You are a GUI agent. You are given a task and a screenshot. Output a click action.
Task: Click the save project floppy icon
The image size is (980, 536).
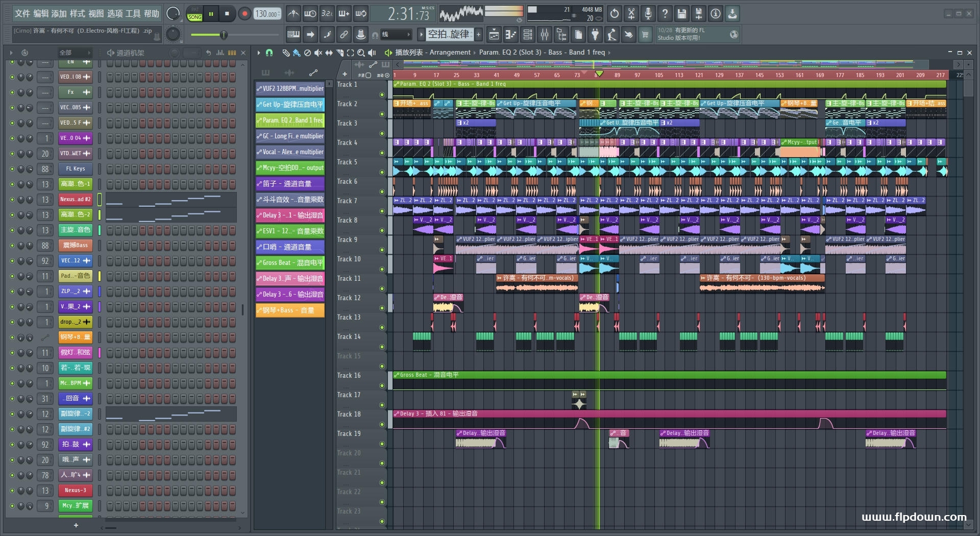point(682,14)
